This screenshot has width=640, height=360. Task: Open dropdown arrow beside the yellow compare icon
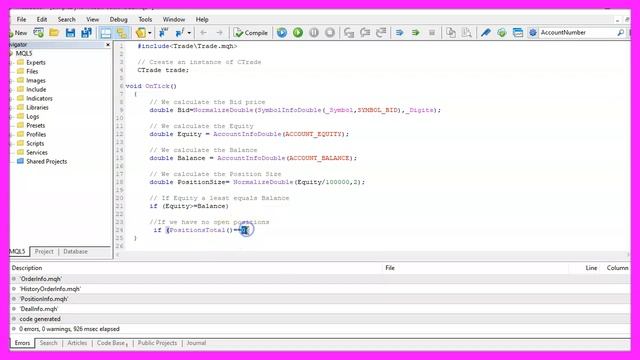coord(150,33)
